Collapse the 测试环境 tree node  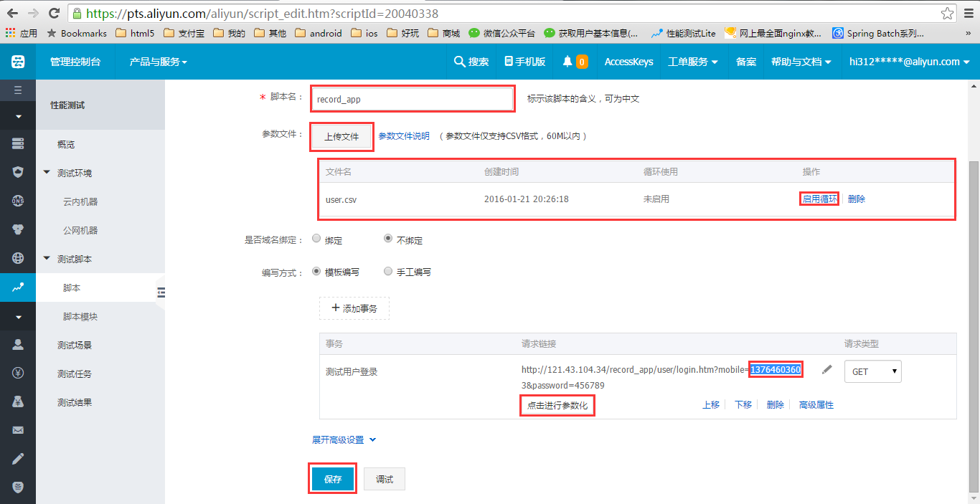point(47,173)
